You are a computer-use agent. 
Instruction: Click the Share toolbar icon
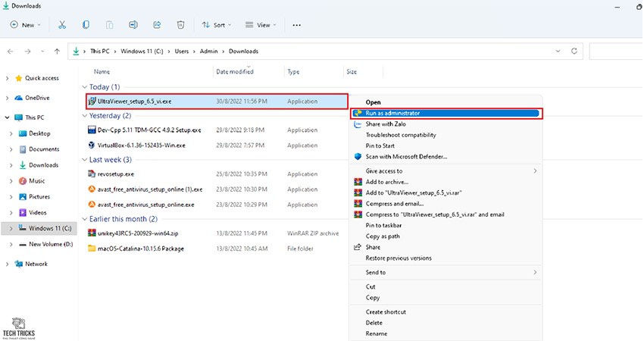coord(157,25)
